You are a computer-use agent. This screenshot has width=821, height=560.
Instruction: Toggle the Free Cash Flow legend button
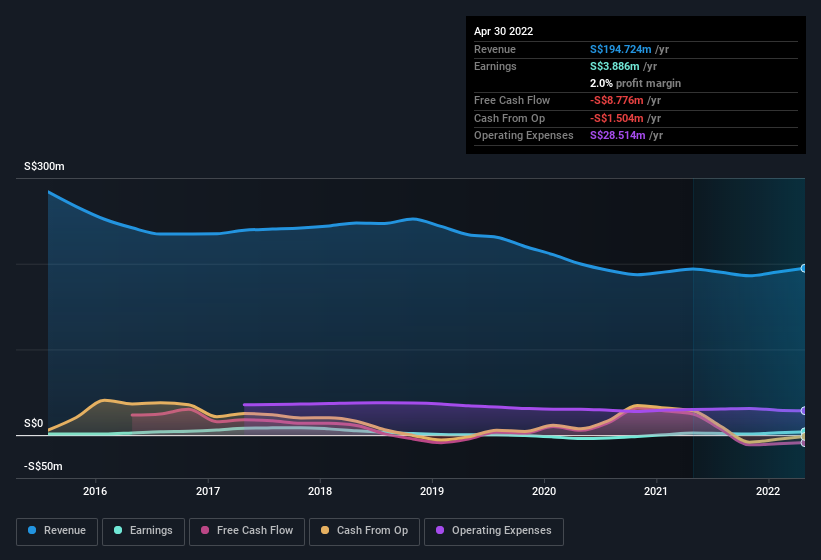pos(247,531)
